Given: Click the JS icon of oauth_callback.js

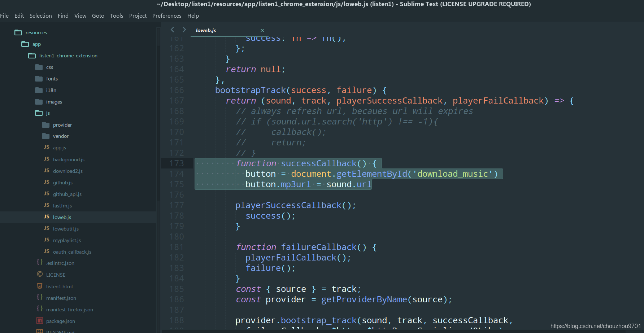Looking at the screenshot, I should (x=47, y=251).
